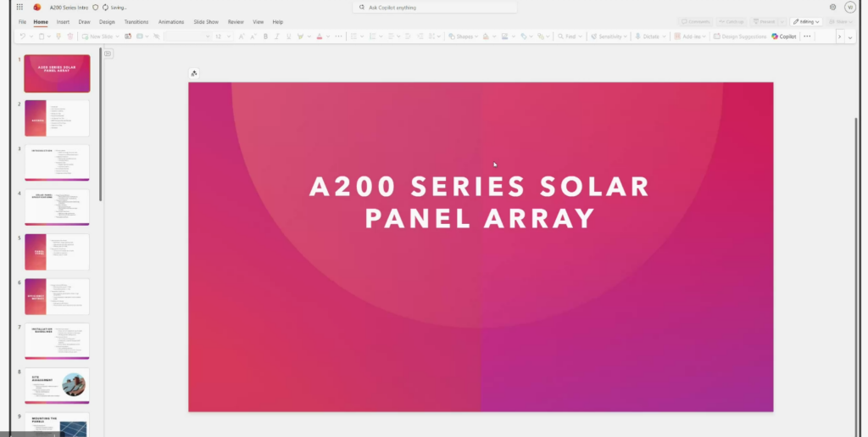Click the Delete trash icon

click(70, 36)
